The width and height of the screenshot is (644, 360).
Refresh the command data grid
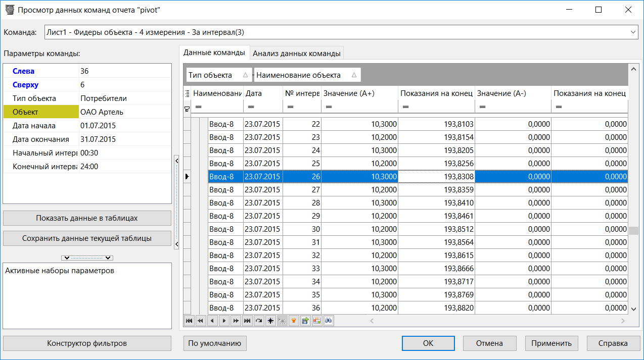pyautogui.click(x=259, y=321)
